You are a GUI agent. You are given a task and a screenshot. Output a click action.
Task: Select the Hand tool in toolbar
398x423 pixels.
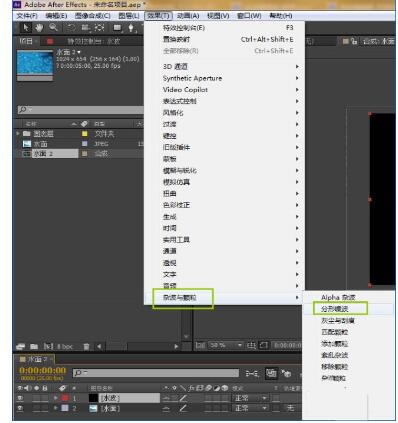39,28
